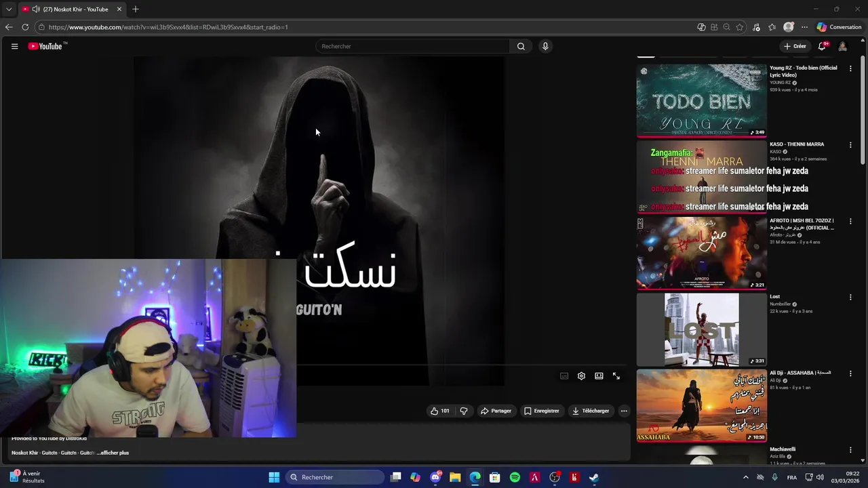Add page to favorites star
Screen dimensions: 868x488
(x=740, y=27)
